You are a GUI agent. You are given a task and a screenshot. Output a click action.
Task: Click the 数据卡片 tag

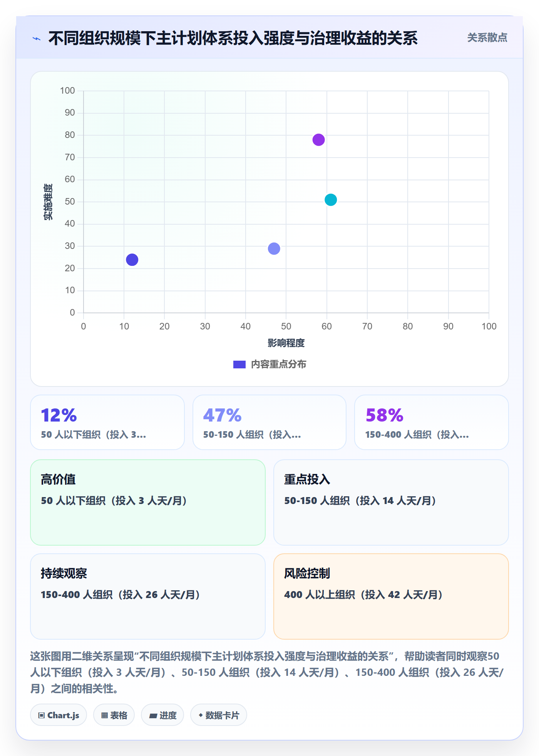click(x=219, y=715)
